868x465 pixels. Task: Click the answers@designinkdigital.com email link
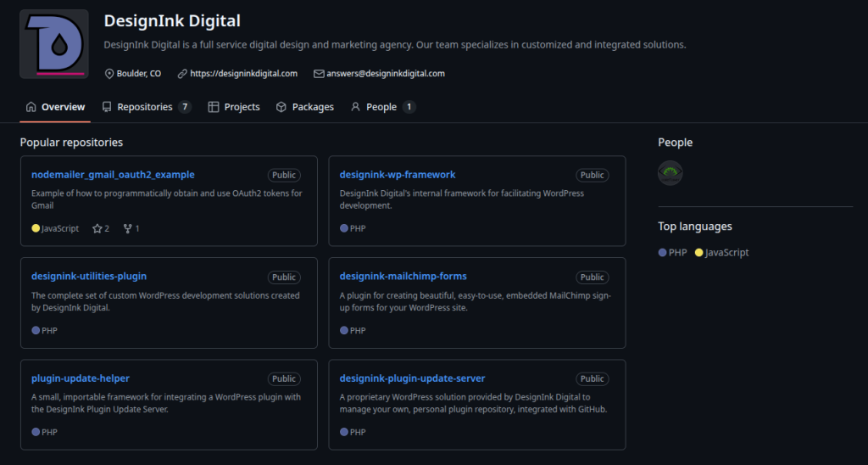point(386,74)
